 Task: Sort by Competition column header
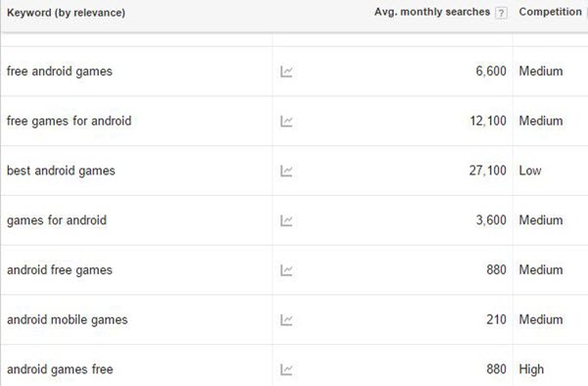[x=550, y=12]
